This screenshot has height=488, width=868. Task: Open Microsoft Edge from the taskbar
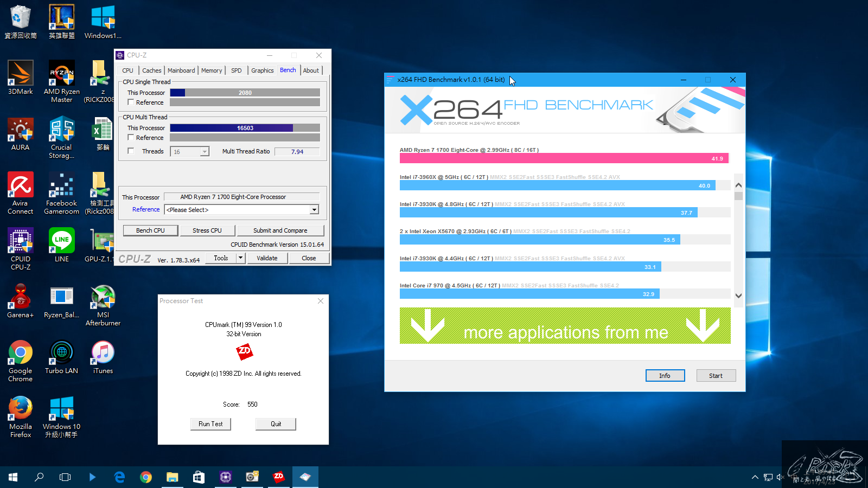(119, 477)
